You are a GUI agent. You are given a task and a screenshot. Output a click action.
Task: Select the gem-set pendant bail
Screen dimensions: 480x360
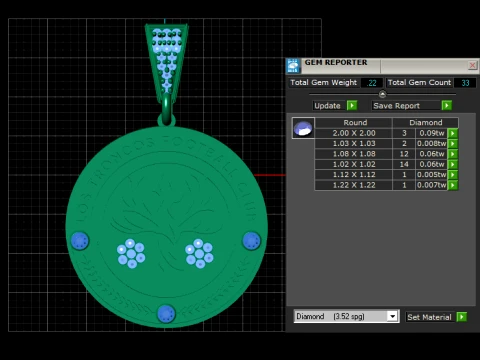(x=167, y=63)
